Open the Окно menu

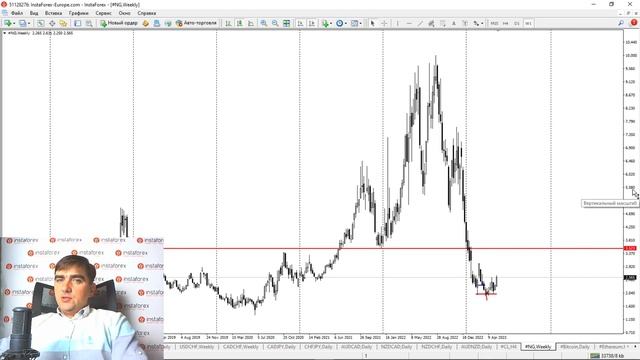(124, 13)
